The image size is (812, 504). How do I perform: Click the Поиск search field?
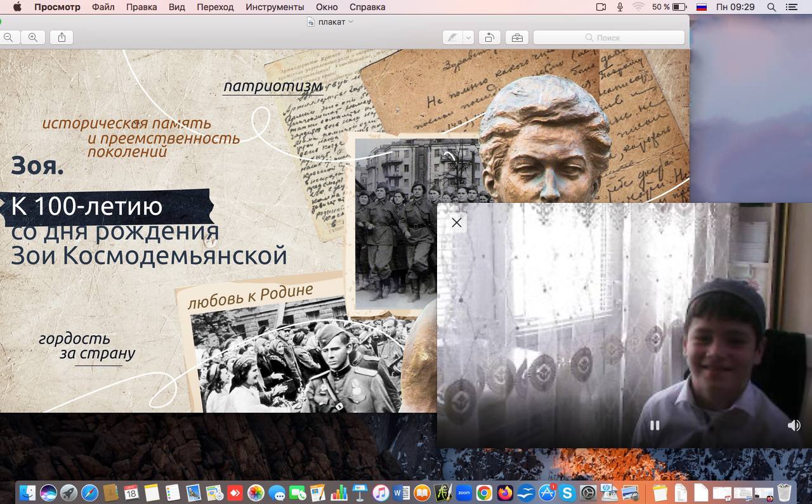click(609, 37)
